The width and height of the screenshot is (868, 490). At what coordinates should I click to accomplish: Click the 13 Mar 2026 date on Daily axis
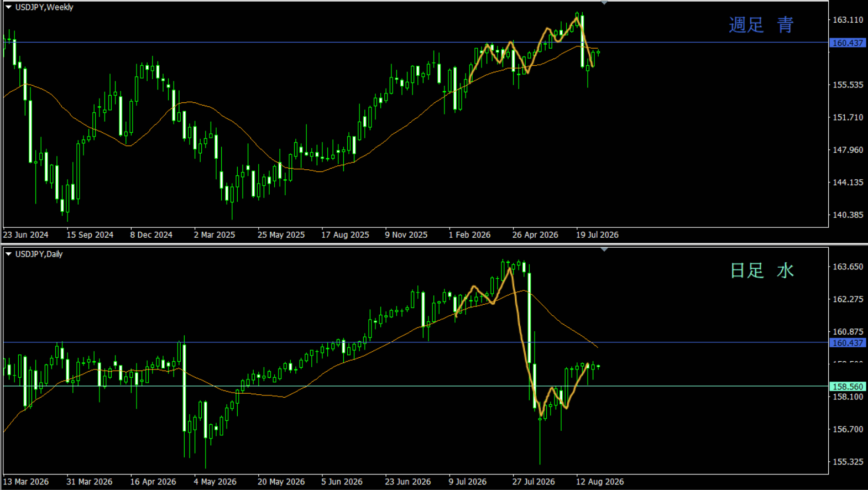point(25,482)
